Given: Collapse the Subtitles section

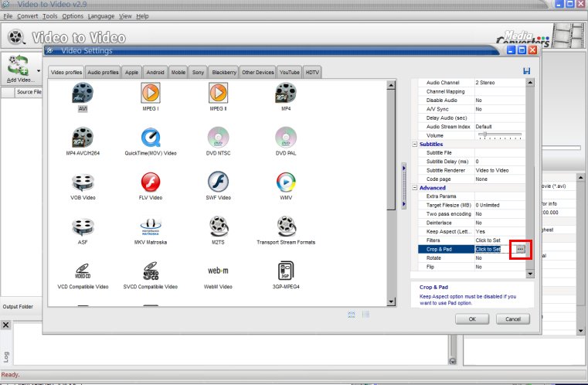Looking at the screenshot, I should (x=415, y=145).
